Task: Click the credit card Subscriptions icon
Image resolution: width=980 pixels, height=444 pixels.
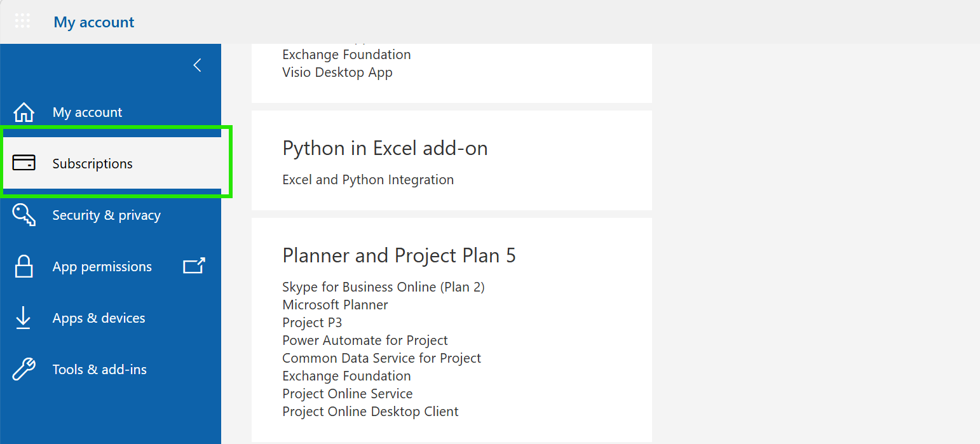Action: coord(24,163)
